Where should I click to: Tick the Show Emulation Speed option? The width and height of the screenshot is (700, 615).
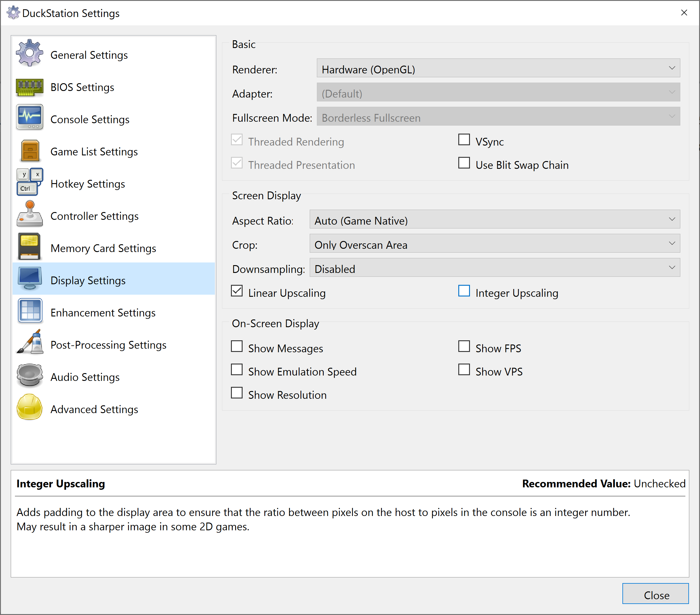tap(237, 370)
